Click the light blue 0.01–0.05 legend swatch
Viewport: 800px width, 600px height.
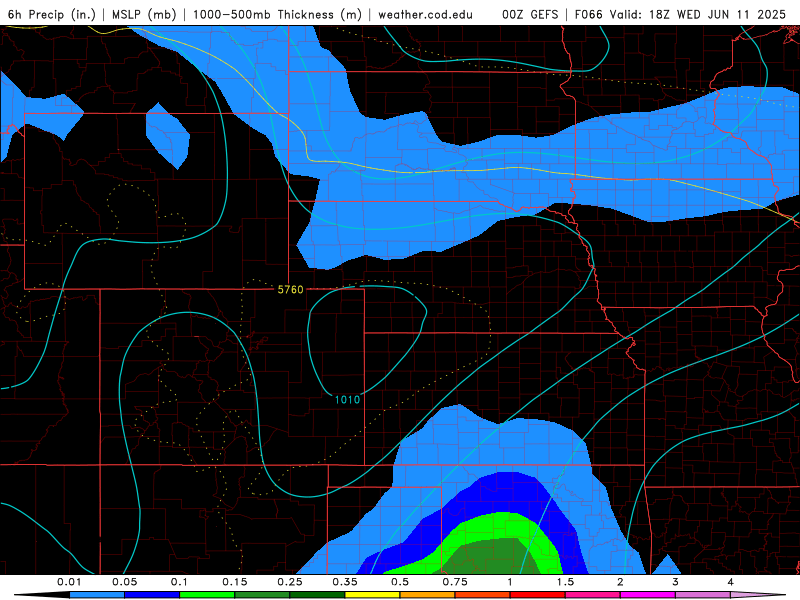[97, 595]
